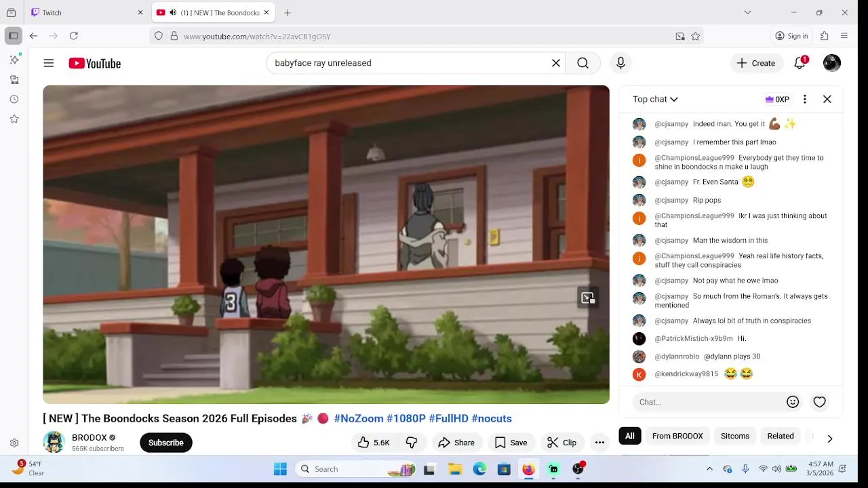This screenshot has height=488, width=868.
Task: Open more actions ellipsis under video
Action: (x=599, y=443)
